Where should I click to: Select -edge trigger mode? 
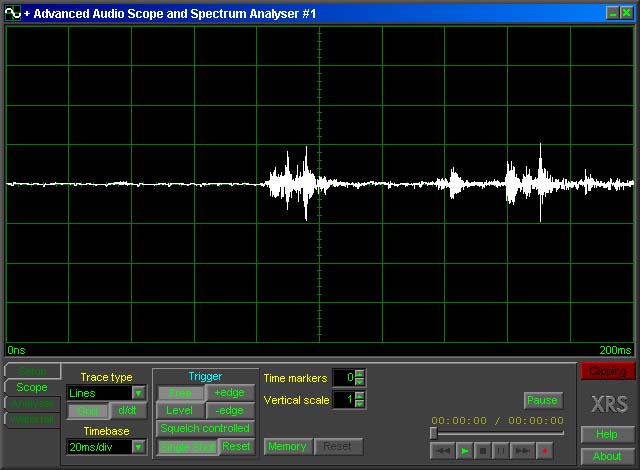pos(230,410)
